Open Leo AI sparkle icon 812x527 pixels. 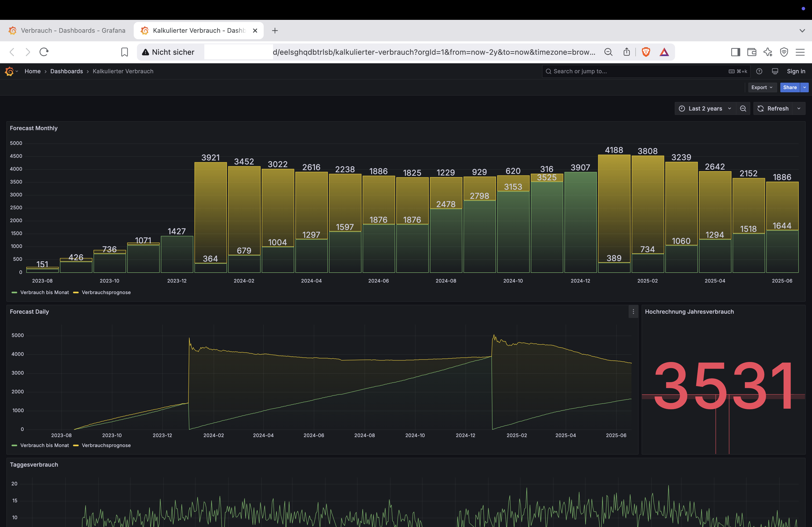(768, 52)
